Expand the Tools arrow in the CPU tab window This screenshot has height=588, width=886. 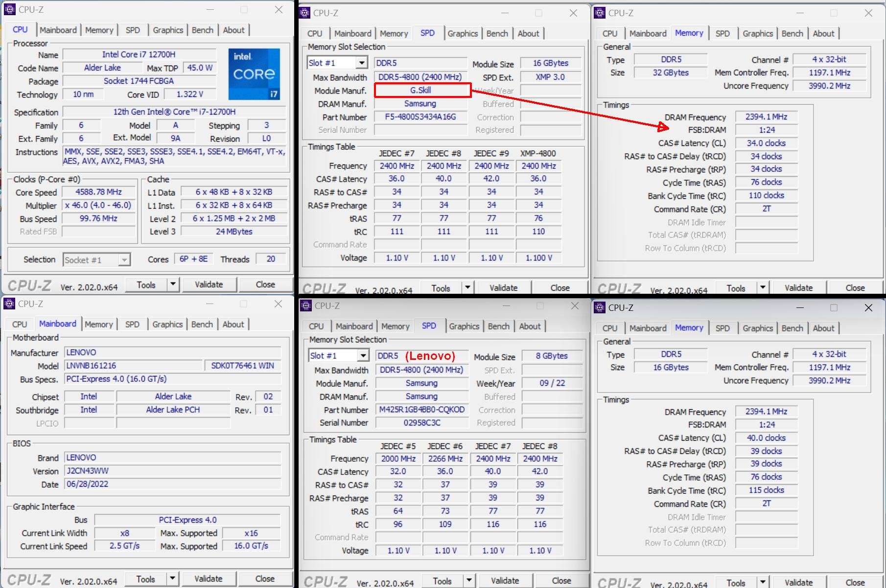coord(172,284)
